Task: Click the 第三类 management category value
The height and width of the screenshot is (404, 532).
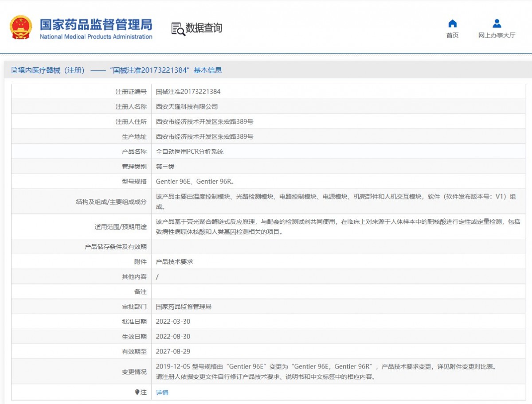Action: coord(165,167)
